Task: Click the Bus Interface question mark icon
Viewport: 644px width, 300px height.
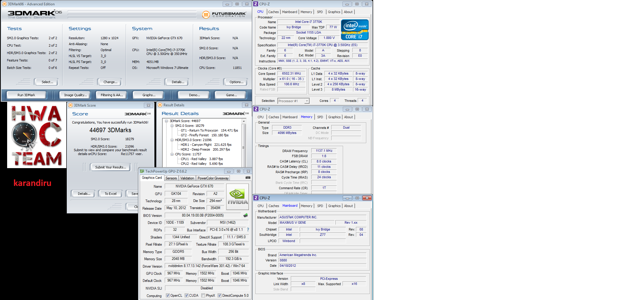Action: pos(248,230)
